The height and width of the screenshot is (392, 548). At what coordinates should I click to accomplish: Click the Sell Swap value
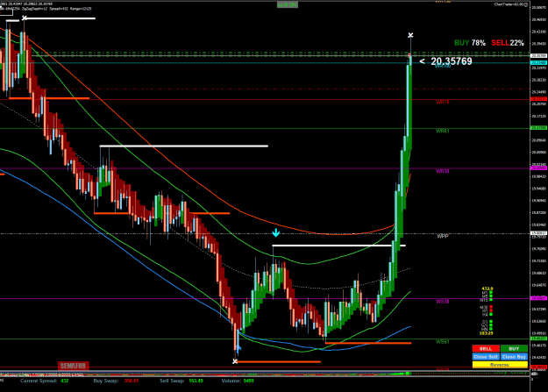click(x=196, y=381)
